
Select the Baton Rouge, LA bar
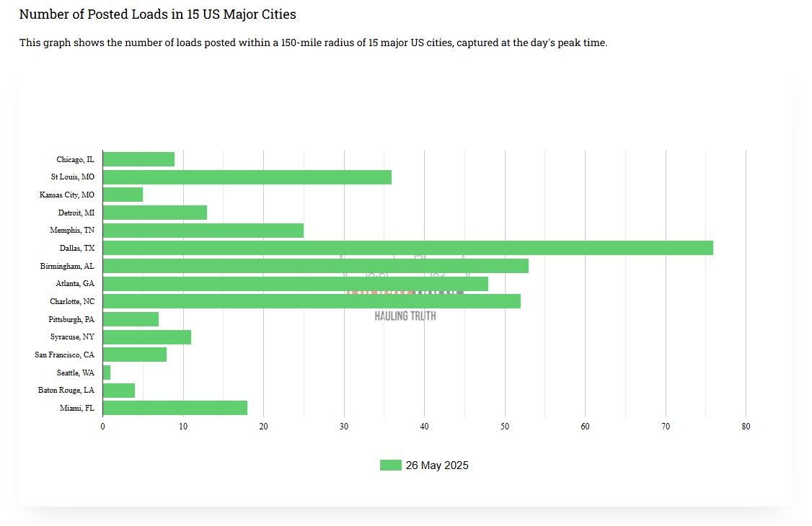[118, 391]
